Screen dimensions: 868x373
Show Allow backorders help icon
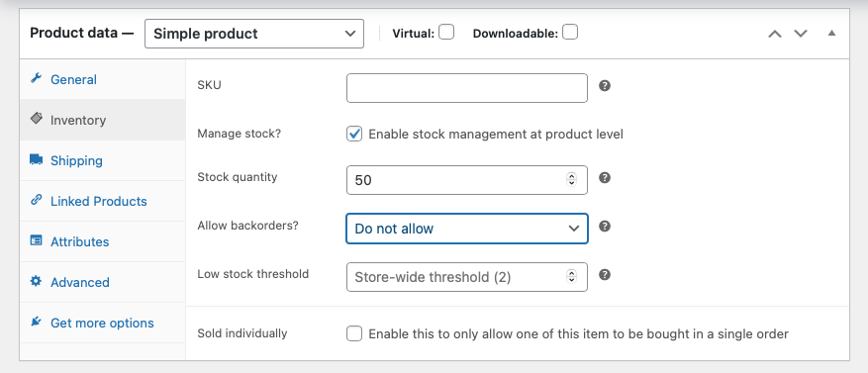605,227
